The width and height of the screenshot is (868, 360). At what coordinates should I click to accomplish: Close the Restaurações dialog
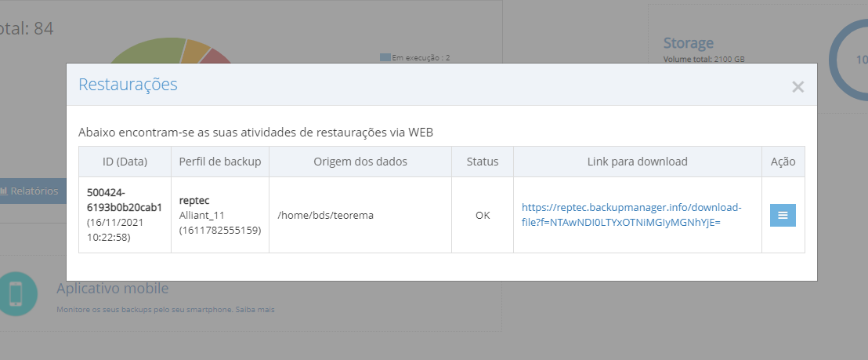[x=797, y=86]
